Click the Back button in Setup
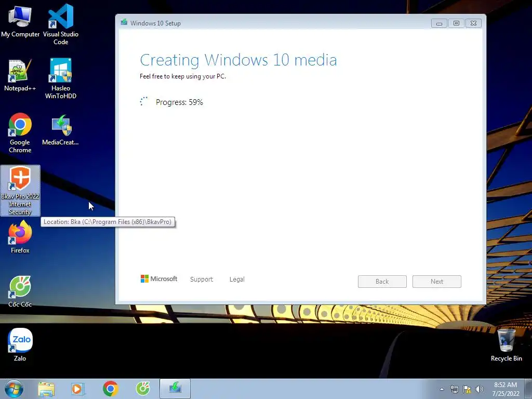The image size is (532, 399). (382, 282)
